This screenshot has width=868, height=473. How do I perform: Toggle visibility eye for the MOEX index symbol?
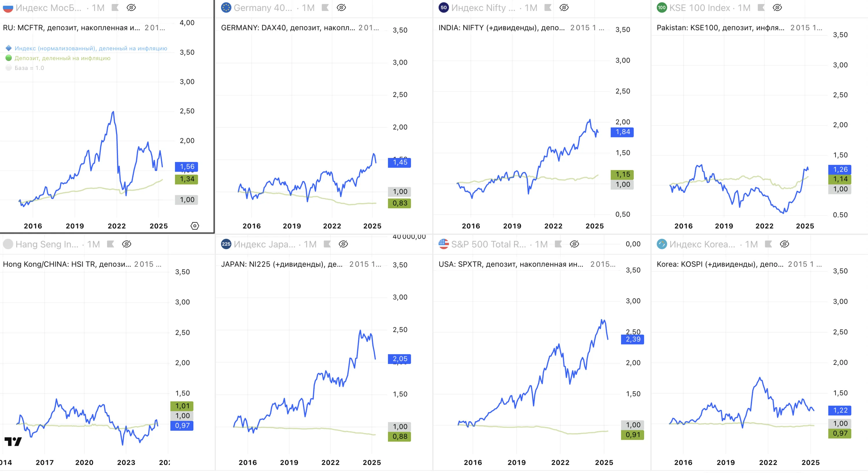(x=131, y=8)
